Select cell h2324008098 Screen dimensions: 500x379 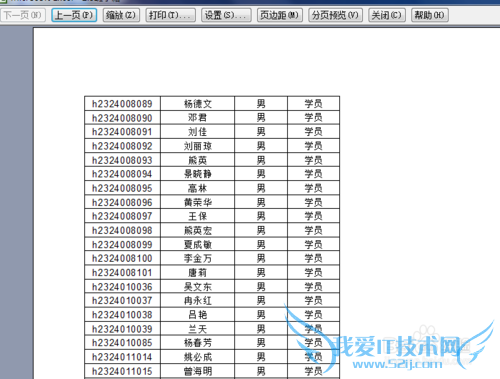(x=122, y=230)
